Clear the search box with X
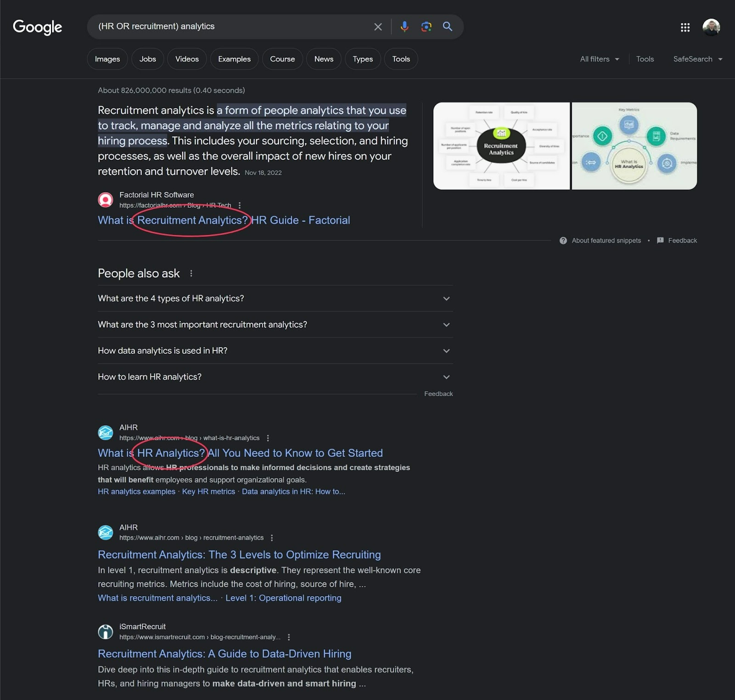The width and height of the screenshot is (735, 700). click(x=378, y=27)
